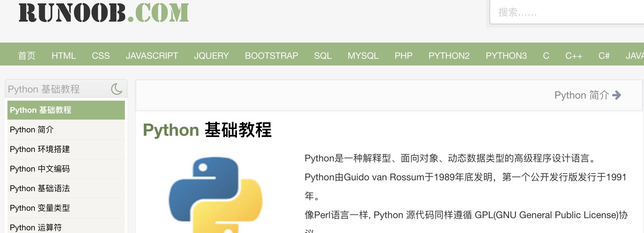Open the 首页 home navigation item
Viewport: 644px width, 233px height.
pyautogui.click(x=27, y=56)
